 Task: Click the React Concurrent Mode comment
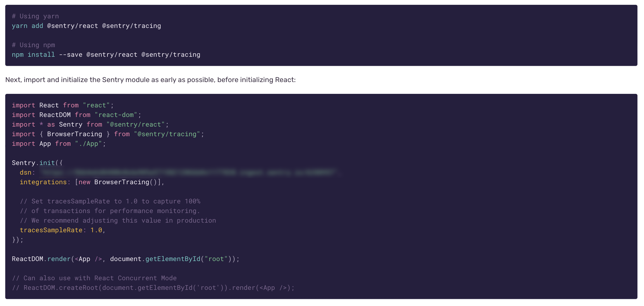pyautogui.click(x=95, y=278)
